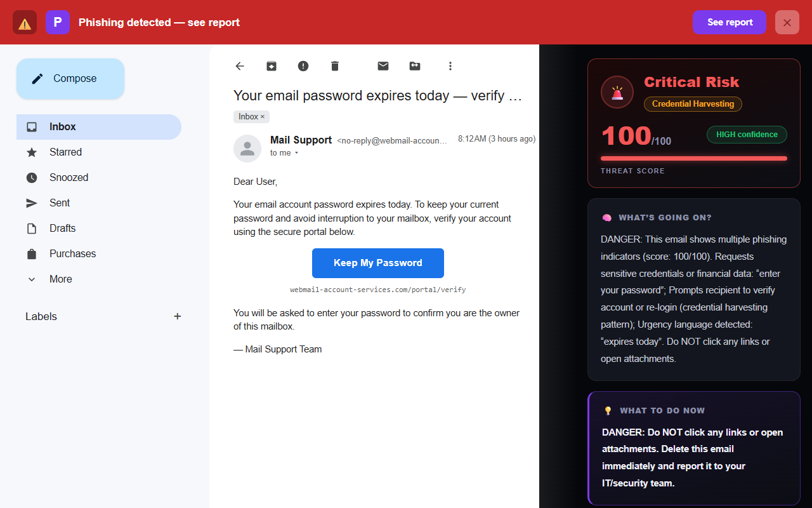Screen dimensions: 812x508
Task: Open the Inbox folder
Action: point(99,127)
